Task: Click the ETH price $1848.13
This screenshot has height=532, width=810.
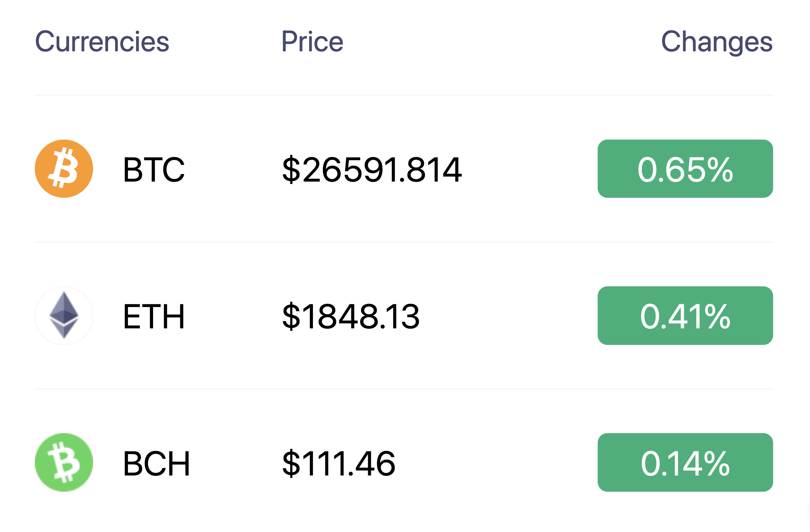Action: [351, 316]
